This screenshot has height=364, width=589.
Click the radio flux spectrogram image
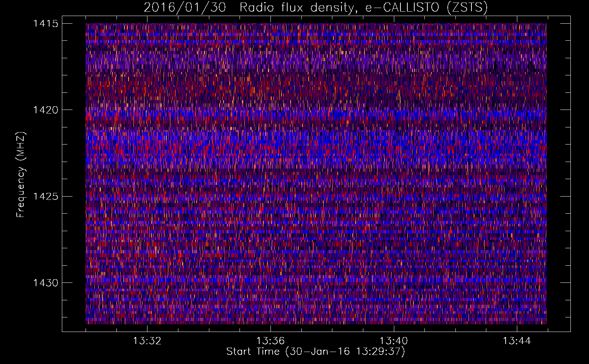click(x=316, y=174)
